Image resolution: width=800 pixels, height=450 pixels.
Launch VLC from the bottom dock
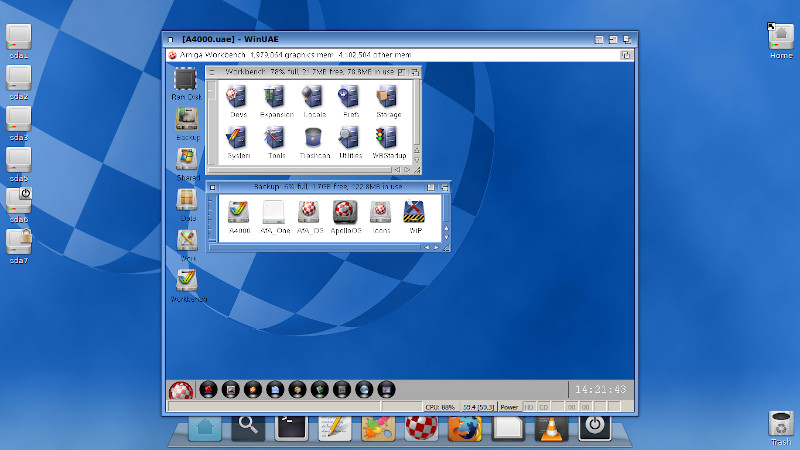pyautogui.click(x=549, y=428)
